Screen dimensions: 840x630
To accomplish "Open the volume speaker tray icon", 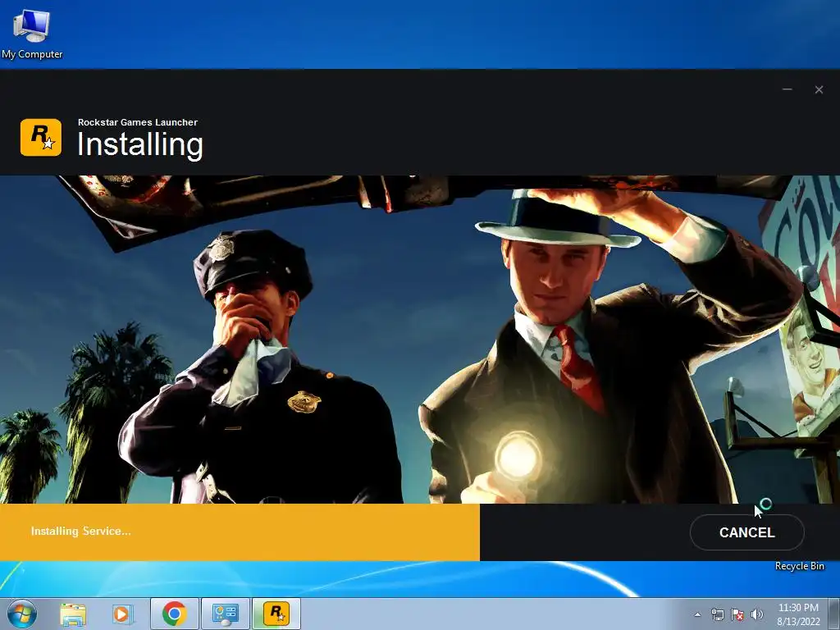I will pos(757,614).
